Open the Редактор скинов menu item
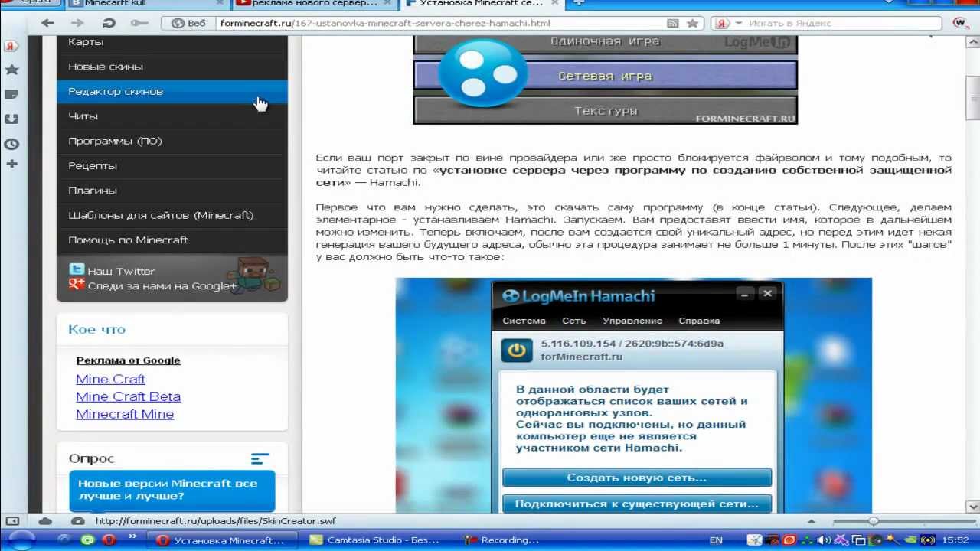The height and width of the screenshot is (551, 980). click(172, 91)
